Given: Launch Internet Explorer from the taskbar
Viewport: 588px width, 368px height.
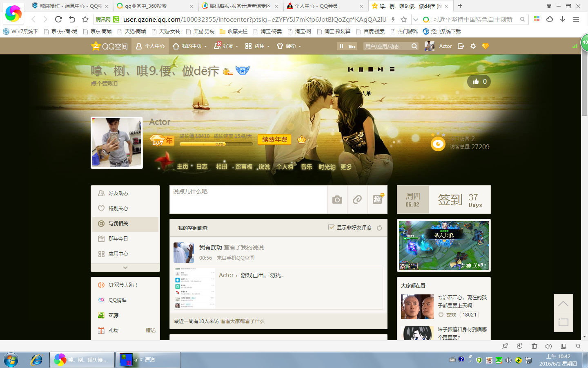Looking at the screenshot, I should tap(37, 360).
